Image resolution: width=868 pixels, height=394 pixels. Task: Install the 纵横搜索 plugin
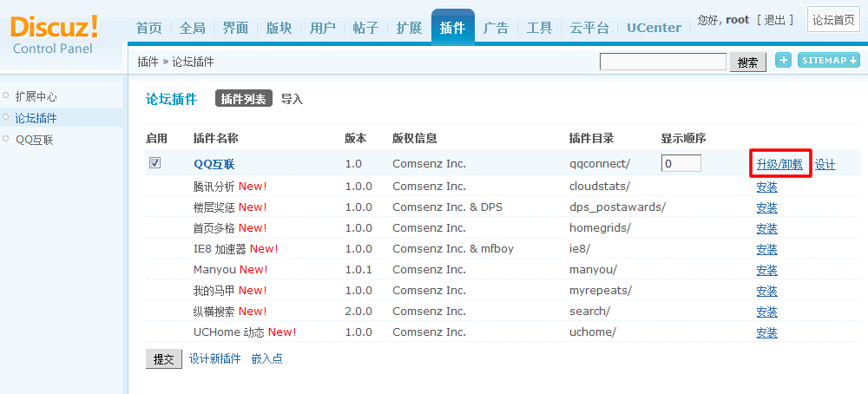pyautogui.click(x=766, y=312)
